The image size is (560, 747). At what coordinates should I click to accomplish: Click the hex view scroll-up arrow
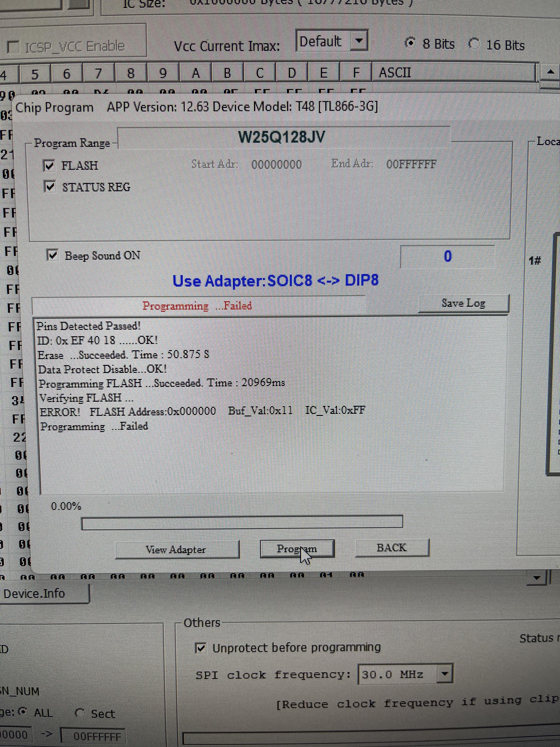(x=550, y=72)
